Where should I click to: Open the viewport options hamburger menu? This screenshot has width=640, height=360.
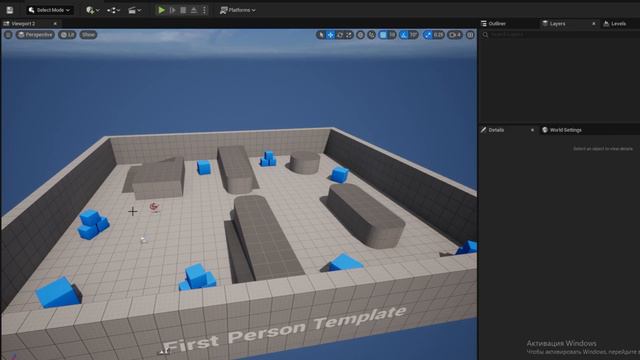click(x=8, y=35)
